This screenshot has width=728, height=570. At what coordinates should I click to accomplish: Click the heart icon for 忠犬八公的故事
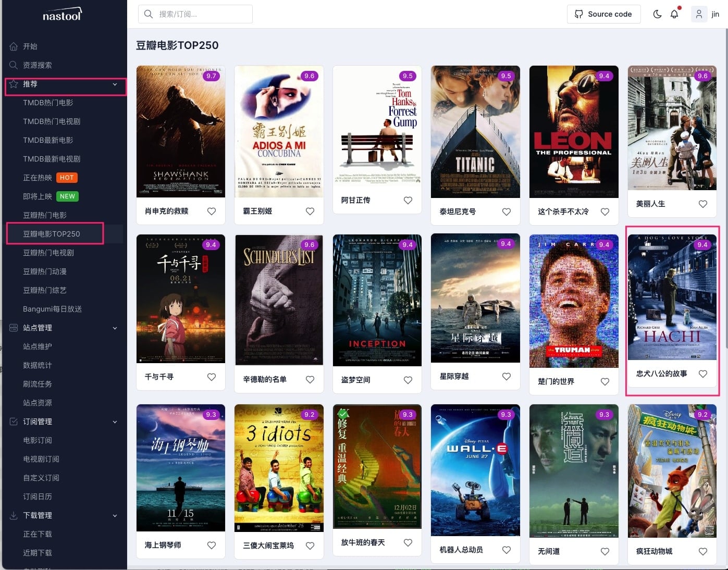[x=703, y=374]
